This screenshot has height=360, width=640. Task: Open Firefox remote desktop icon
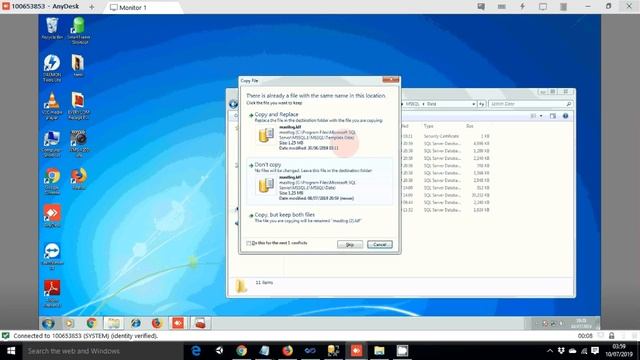[x=78, y=179]
